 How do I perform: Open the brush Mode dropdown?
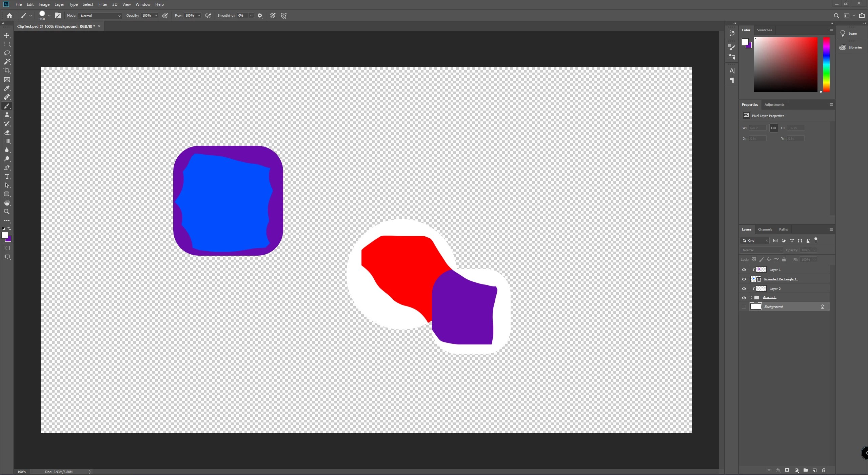(100, 16)
